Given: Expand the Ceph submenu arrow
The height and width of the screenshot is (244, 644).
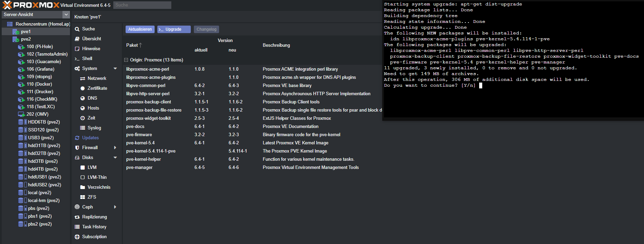Looking at the screenshot, I should click(x=115, y=207).
